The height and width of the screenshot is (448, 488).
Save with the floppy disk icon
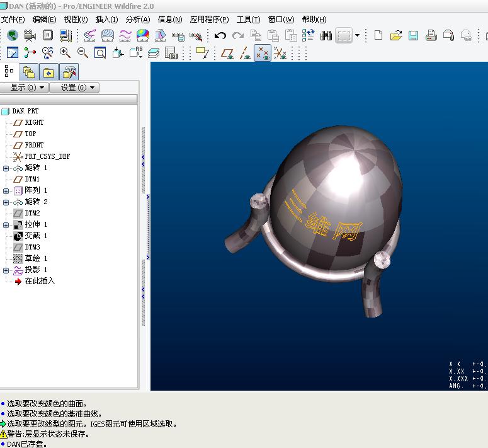pos(413,35)
